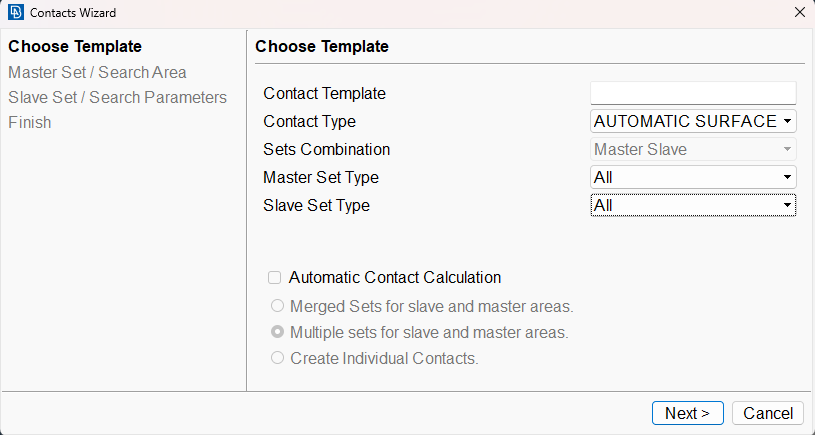Click the Contacts Wizard title bar text

[73, 12]
